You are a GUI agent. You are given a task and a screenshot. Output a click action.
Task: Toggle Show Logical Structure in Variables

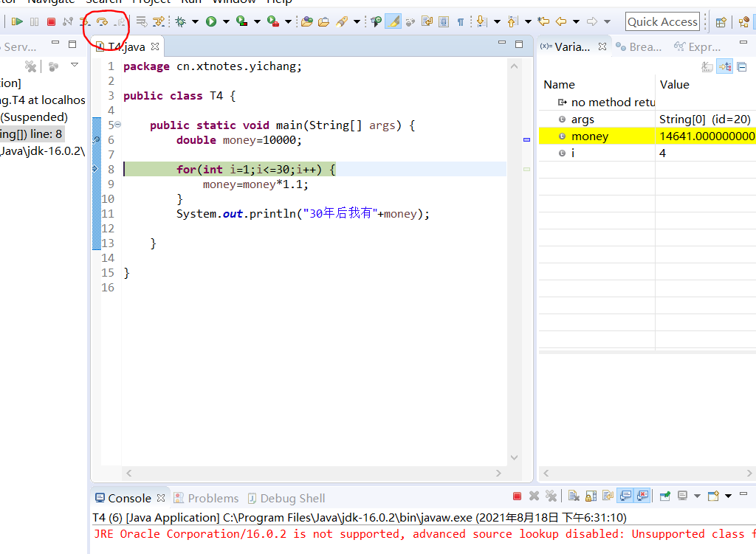(725, 67)
